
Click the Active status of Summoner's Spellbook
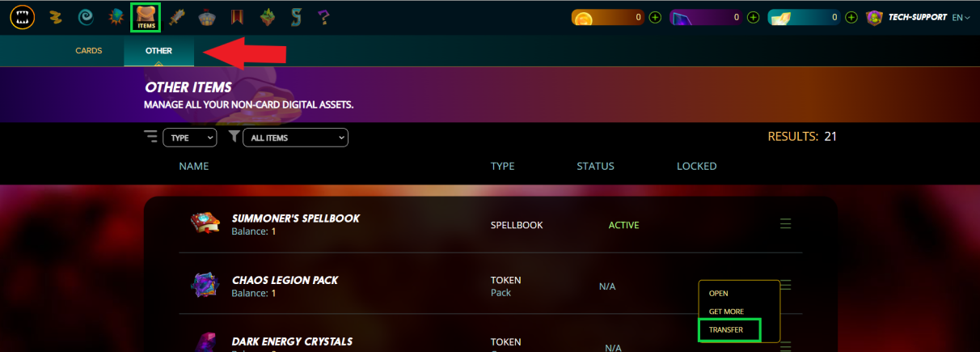[623, 225]
